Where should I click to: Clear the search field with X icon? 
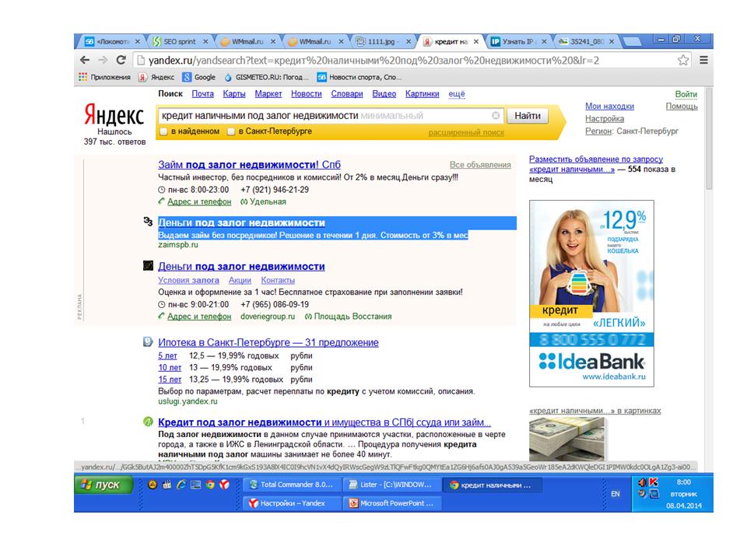496,116
